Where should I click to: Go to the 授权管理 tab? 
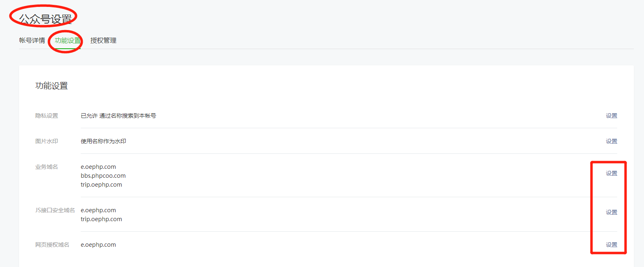pos(103,41)
